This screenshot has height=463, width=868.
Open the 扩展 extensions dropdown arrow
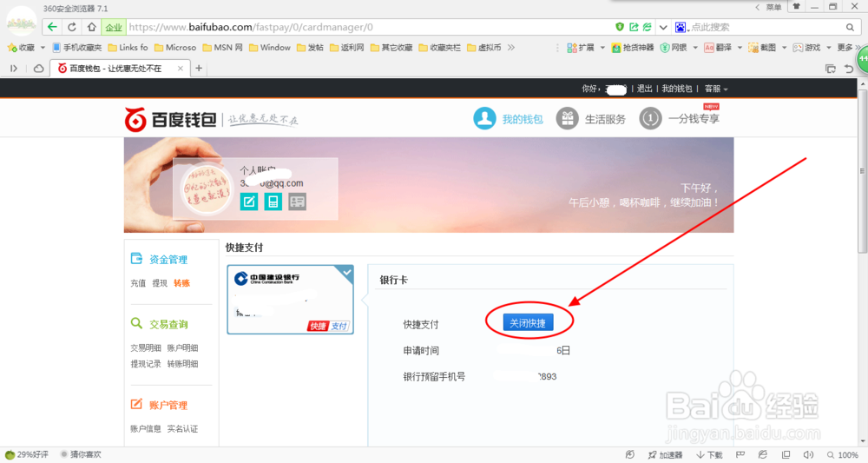602,48
